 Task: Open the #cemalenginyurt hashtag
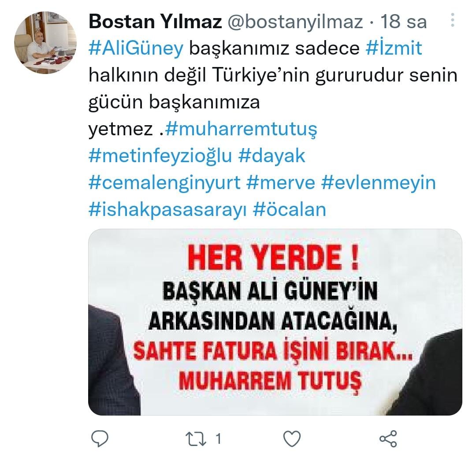[164, 183]
